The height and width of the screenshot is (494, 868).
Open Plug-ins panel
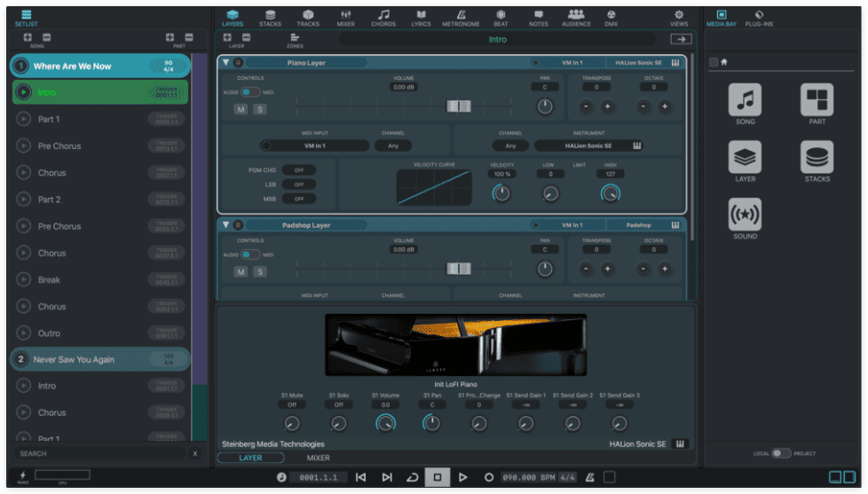(x=759, y=18)
